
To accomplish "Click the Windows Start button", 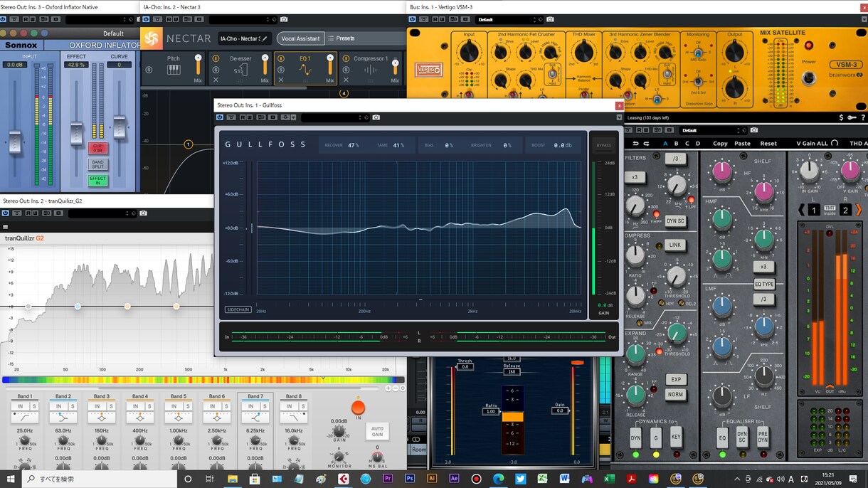I will (11, 479).
